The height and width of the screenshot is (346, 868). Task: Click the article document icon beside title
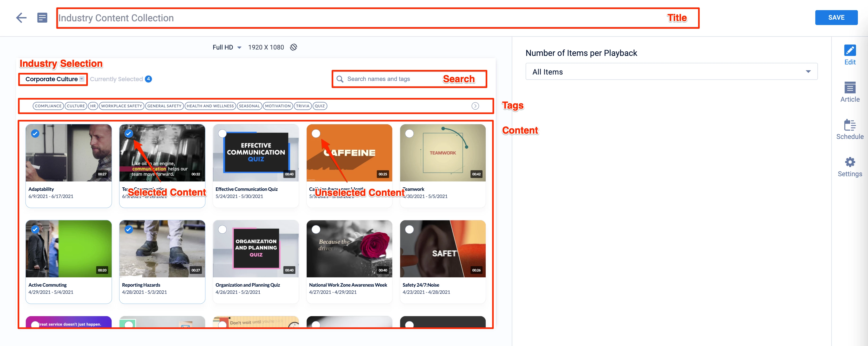[42, 18]
